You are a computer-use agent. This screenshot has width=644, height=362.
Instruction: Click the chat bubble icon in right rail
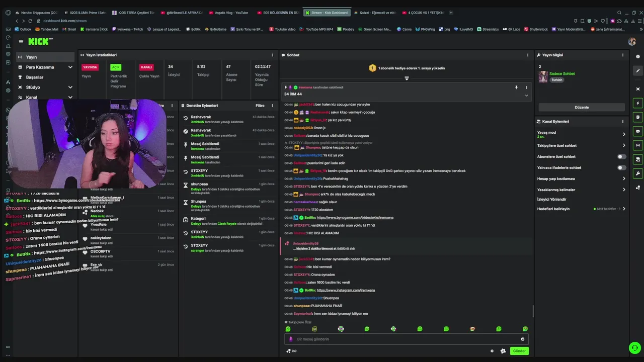(x=638, y=131)
